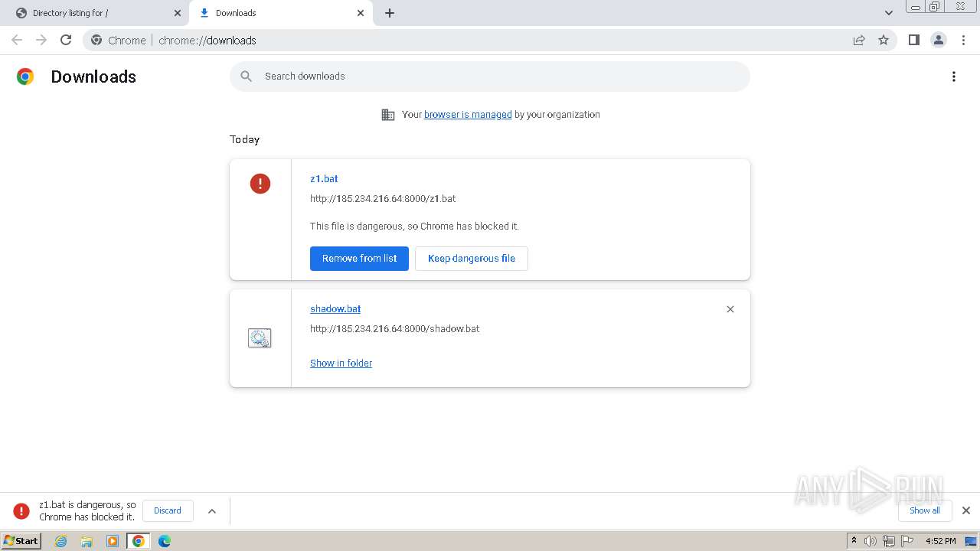The image size is (980, 551).
Task: Open the profile avatar menu
Action: 939,40
